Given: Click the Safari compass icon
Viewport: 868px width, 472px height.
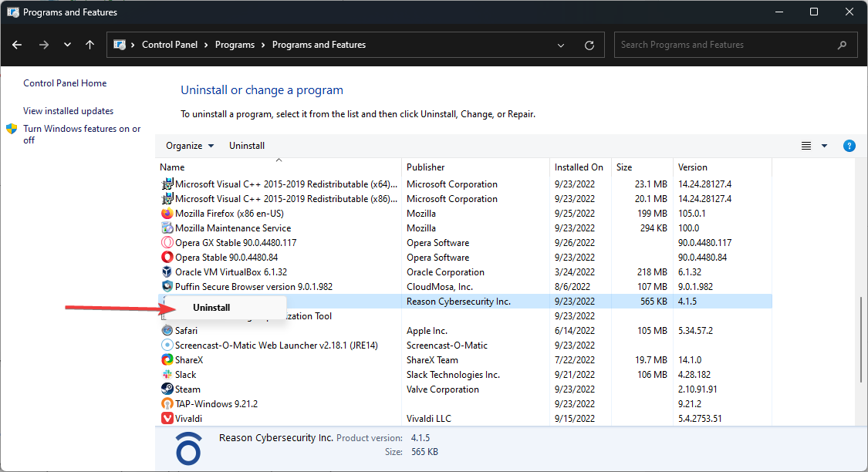Looking at the screenshot, I should pyautogui.click(x=167, y=331).
